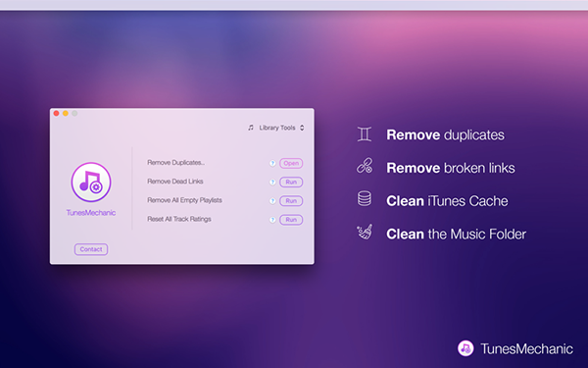Run Reset All Track Ratings
The image size is (588, 368).
coord(291,220)
